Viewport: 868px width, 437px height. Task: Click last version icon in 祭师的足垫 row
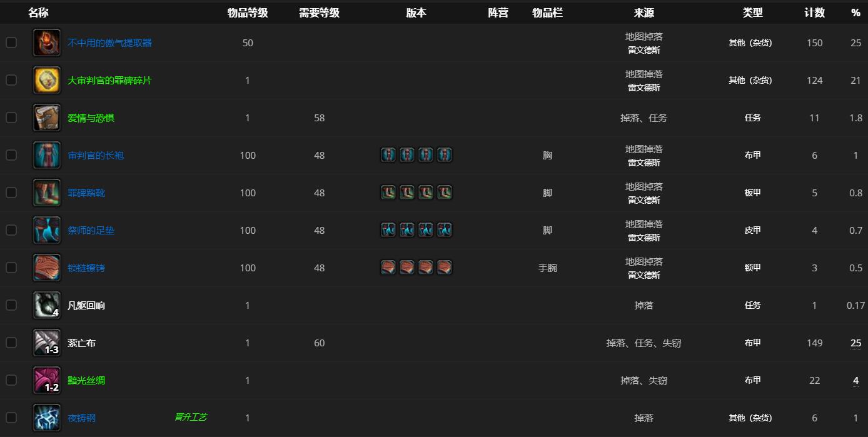pos(445,230)
